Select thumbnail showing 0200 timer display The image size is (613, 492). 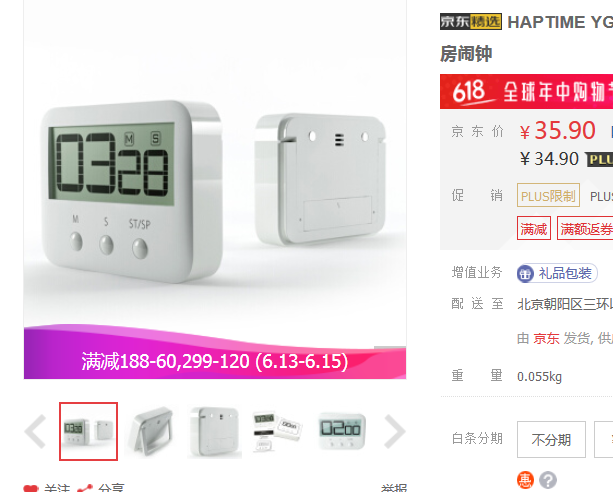tap(342, 431)
